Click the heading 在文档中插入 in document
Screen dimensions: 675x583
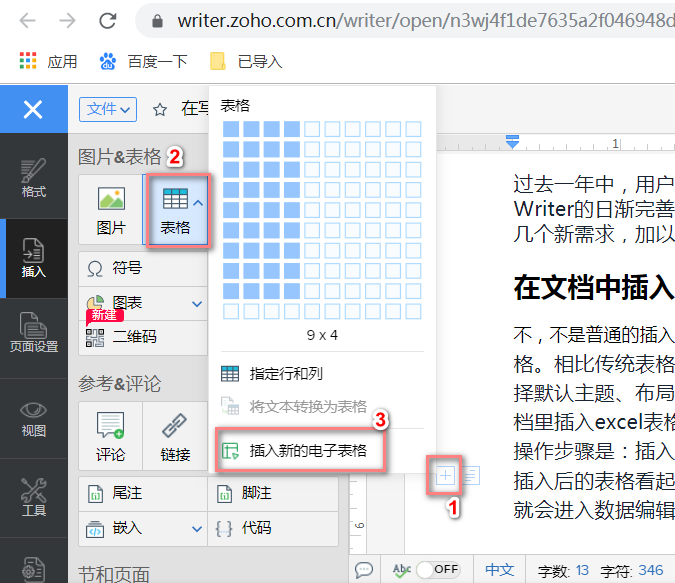coord(594,288)
